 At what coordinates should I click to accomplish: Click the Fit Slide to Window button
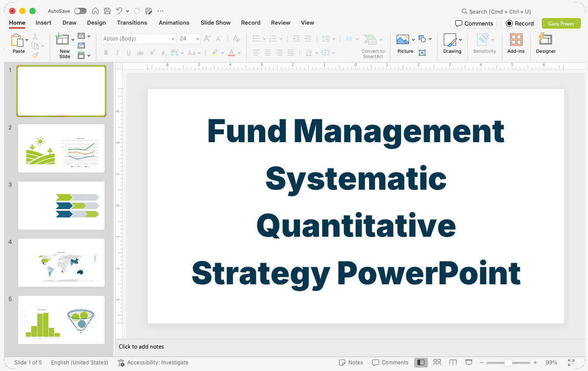point(571,363)
